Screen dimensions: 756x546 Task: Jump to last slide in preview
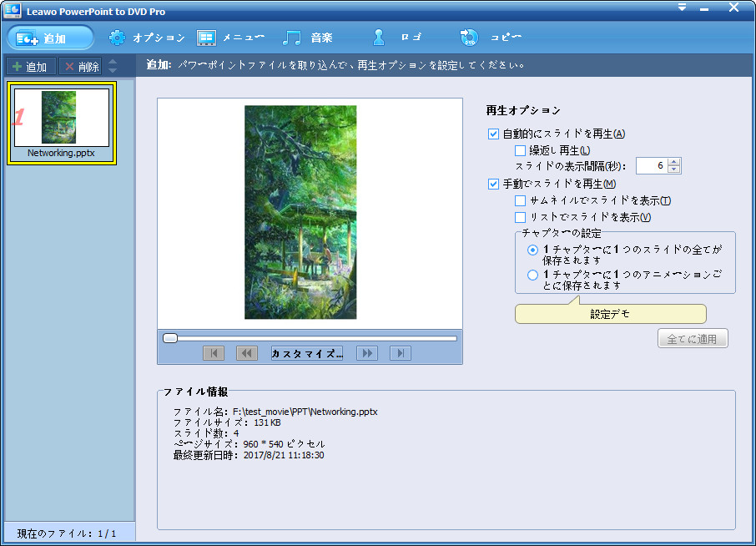tap(401, 353)
